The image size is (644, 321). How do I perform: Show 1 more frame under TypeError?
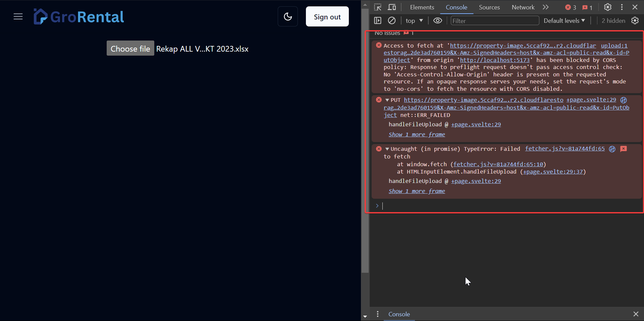(x=417, y=191)
